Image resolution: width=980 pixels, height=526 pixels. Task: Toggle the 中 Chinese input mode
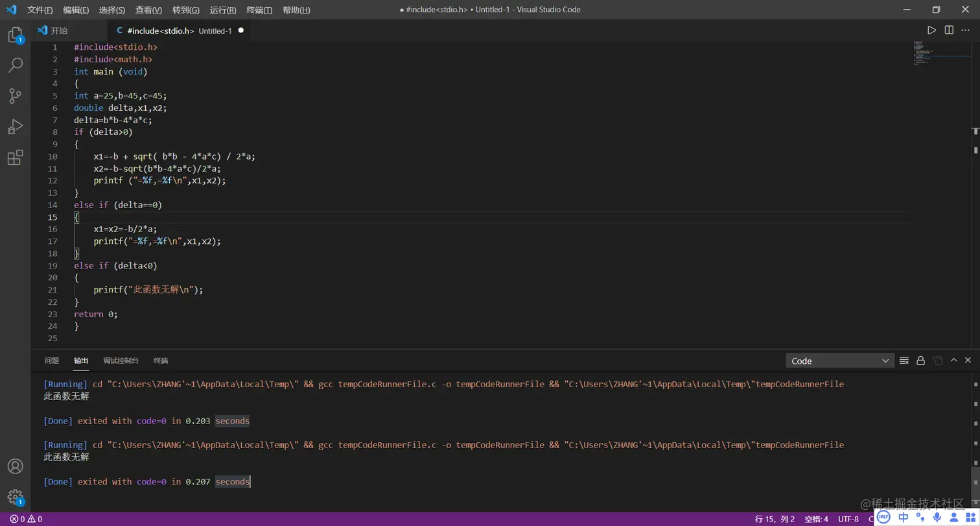tap(904, 517)
